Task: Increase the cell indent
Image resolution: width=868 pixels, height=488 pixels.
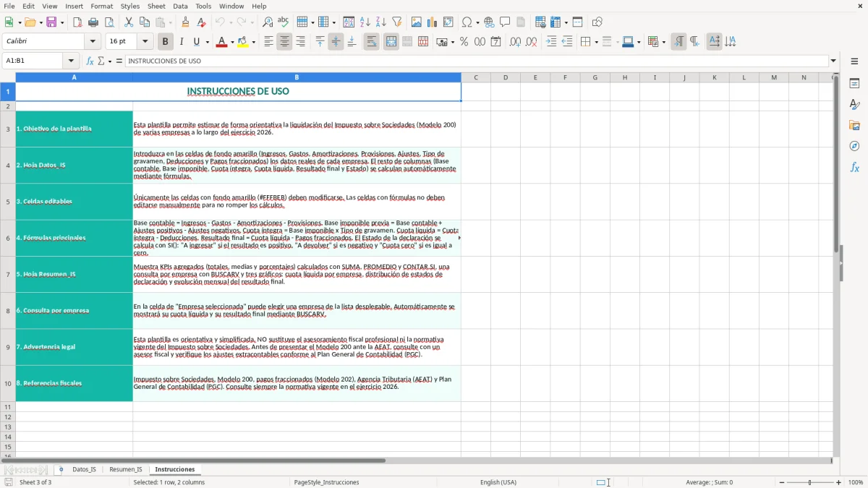Action: click(x=551, y=42)
